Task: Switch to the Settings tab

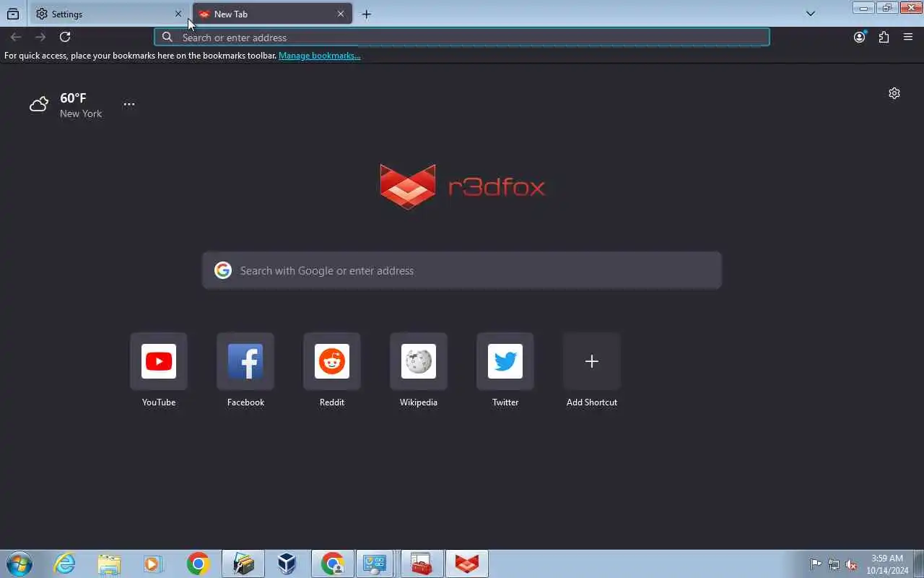Action: click(109, 14)
